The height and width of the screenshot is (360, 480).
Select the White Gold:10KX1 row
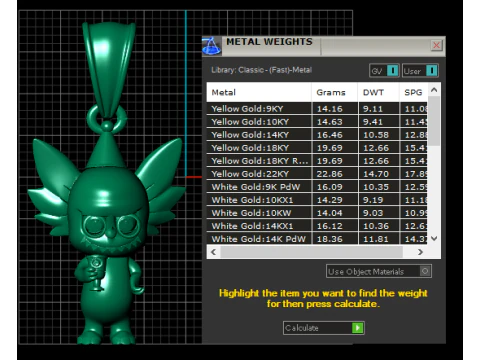317,200
